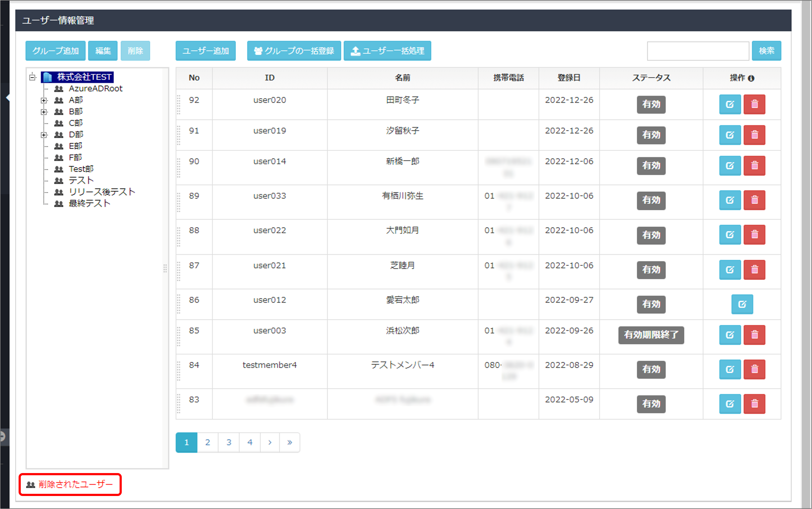Delete user019 with its trash icon
The image size is (812, 509).
click(x=754, y=135)
